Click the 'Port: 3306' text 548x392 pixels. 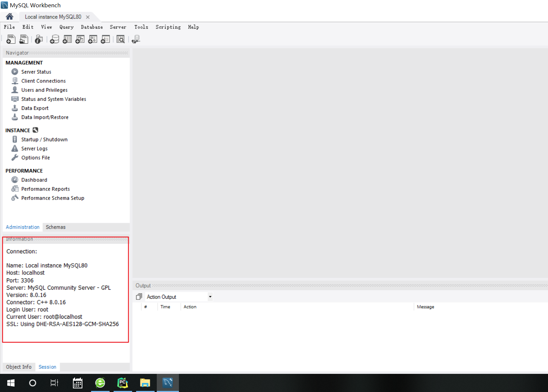[x=20, y=281]
